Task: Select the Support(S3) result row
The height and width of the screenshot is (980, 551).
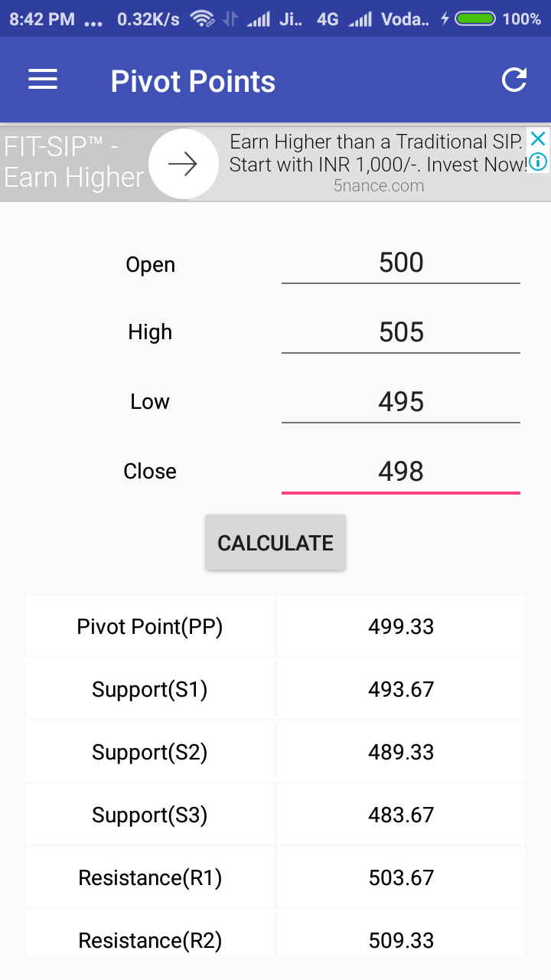Action: pos(275,815)
